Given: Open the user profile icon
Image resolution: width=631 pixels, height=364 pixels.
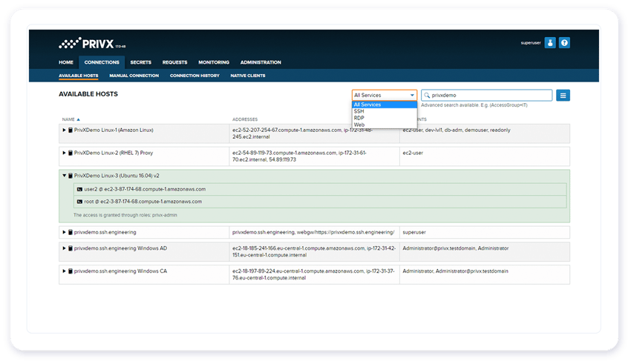Looking at the screenshot, I should pyautogui.click(x=550, y=43).
